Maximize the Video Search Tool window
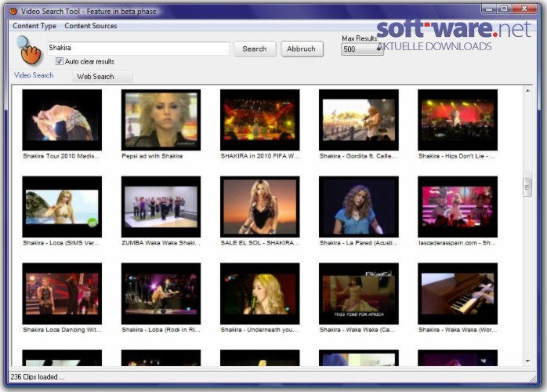 point(505,9)
